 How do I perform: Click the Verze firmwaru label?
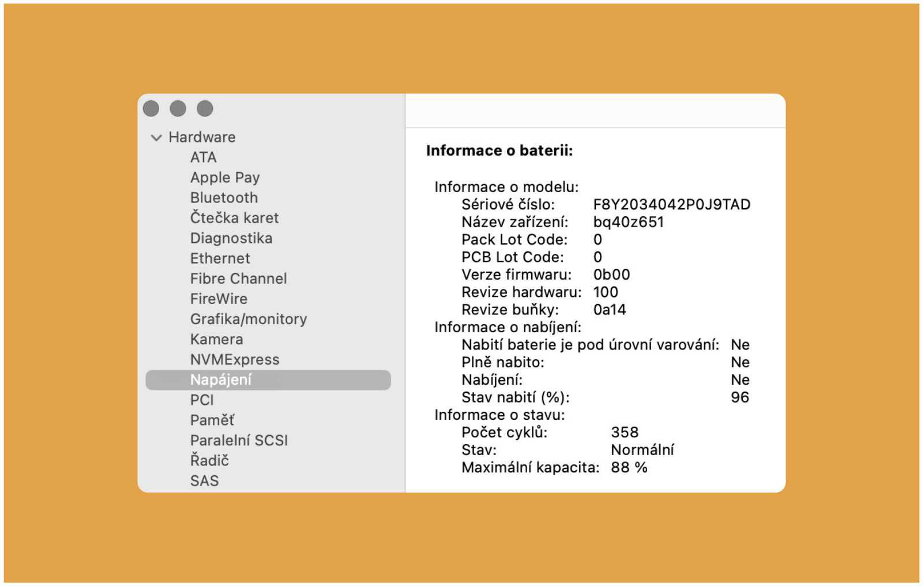517,275
